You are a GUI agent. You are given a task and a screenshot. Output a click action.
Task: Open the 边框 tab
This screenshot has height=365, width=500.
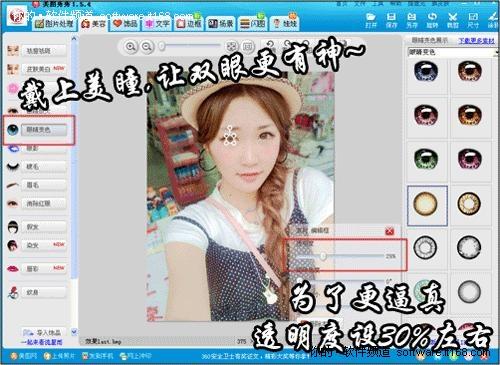189,24
